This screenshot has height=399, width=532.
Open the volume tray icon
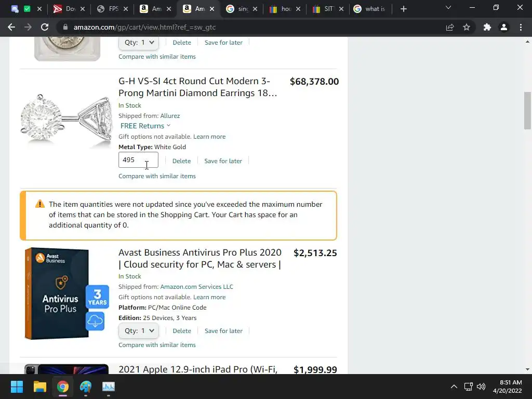coord(481,387)
